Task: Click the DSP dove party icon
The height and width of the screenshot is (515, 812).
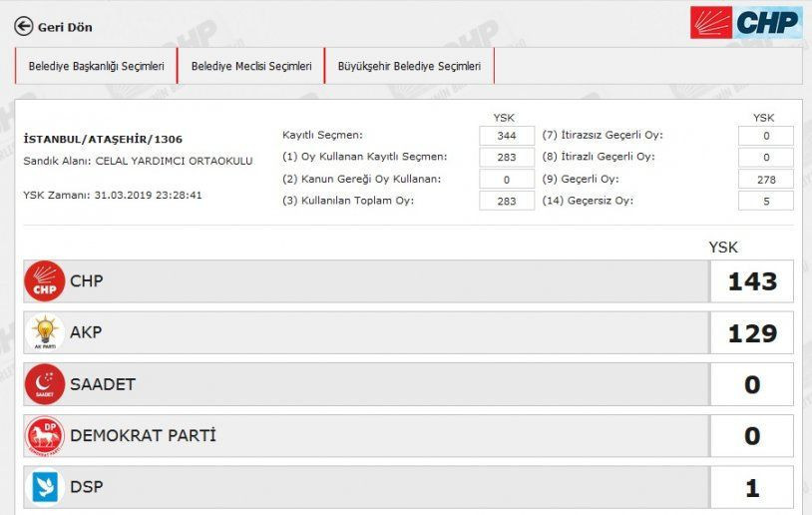Action: click(44, 488)
